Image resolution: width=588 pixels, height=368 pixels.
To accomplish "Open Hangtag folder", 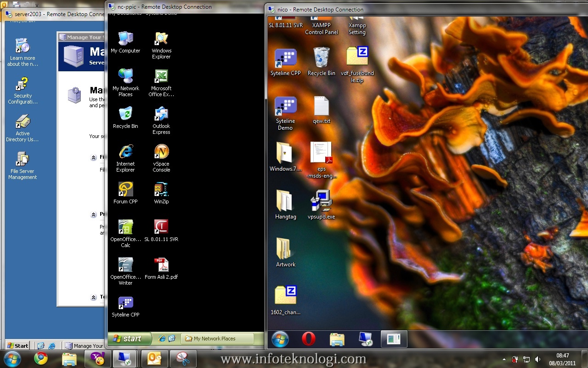I will pyautogui.click(x=285, y=205).
